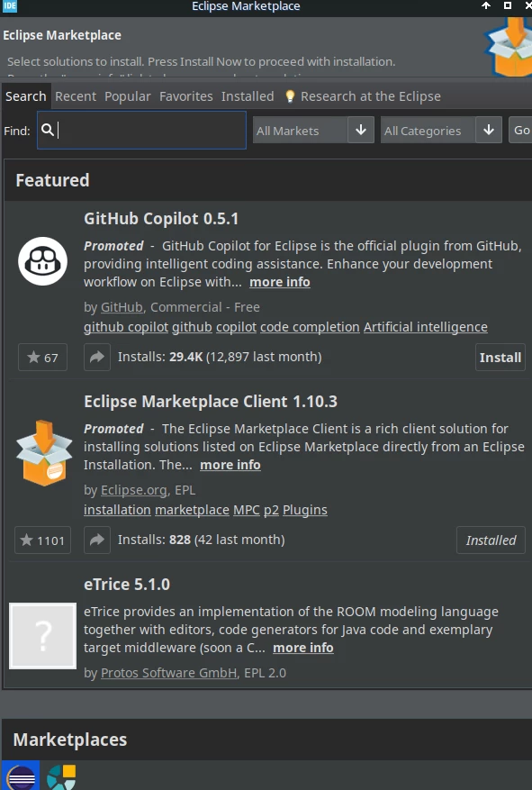Click the up arrow button in title bar

pyautogui.click(x=486, y=5)
